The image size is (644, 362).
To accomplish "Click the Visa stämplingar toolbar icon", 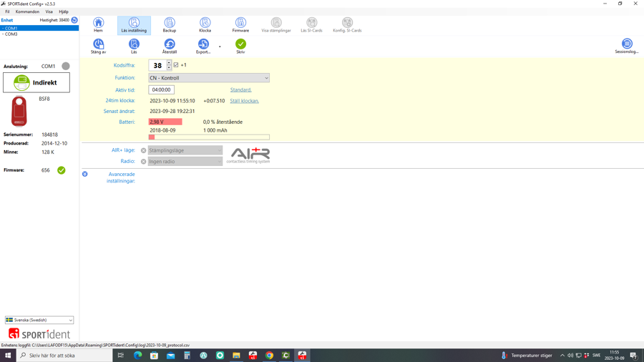I will (276, 25).
